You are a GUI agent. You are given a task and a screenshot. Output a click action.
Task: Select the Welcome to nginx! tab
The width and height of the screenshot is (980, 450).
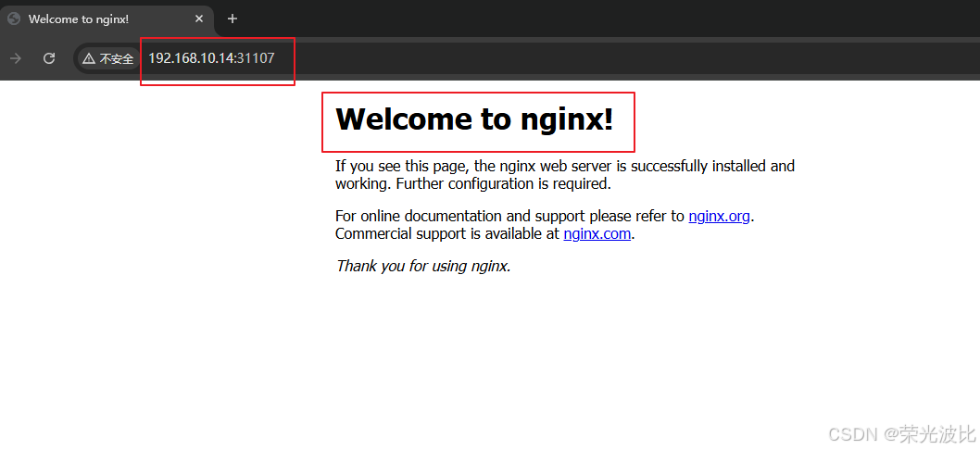[x=107, y=19]
